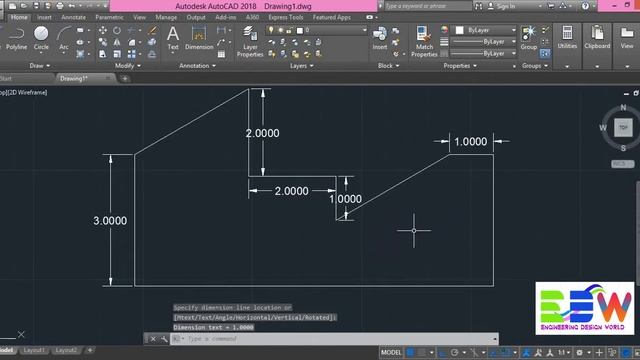Click the customize wrench button on command line

pyautogui.click(x=164, y=339)
